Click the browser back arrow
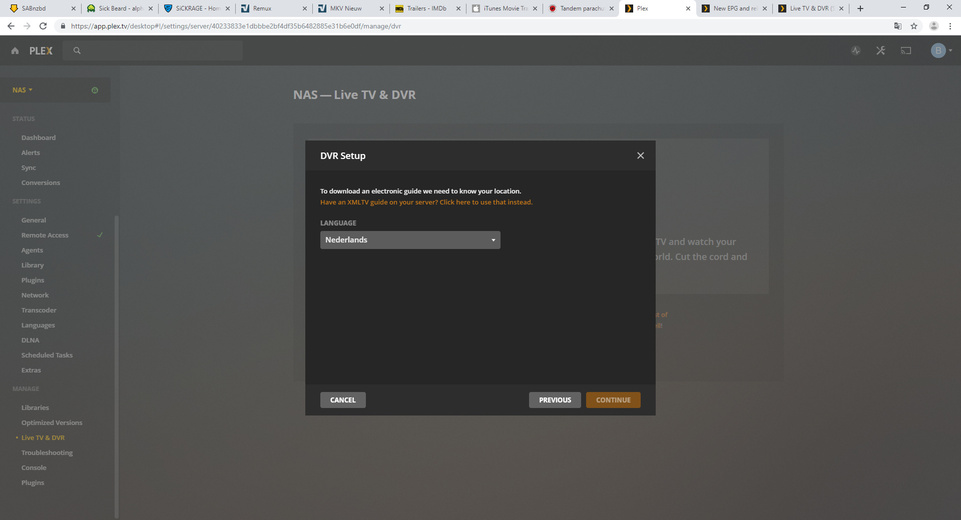 pos(10,26)
